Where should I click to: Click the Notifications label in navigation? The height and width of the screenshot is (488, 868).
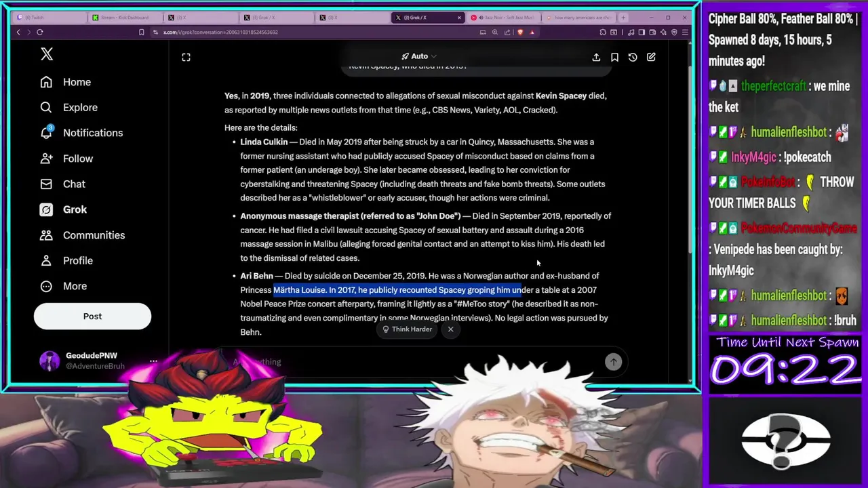[93, 133]
